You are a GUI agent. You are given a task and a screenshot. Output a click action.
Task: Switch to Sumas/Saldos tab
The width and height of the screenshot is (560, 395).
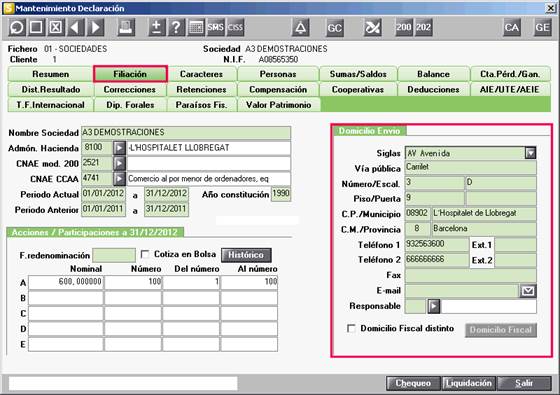click(358, 74)
